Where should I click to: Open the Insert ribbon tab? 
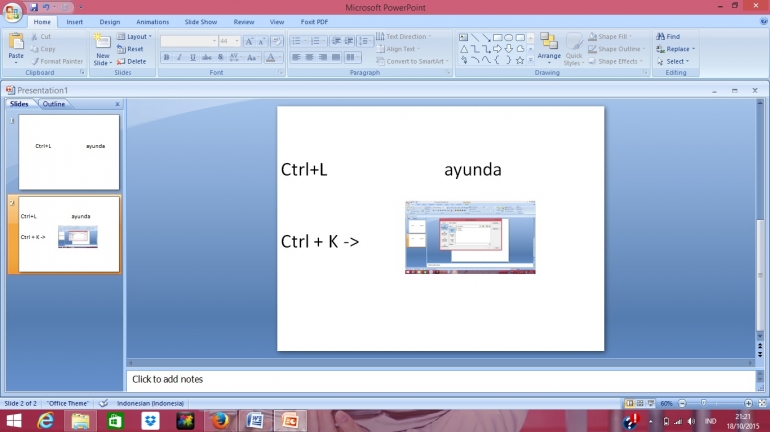point(75,22)
